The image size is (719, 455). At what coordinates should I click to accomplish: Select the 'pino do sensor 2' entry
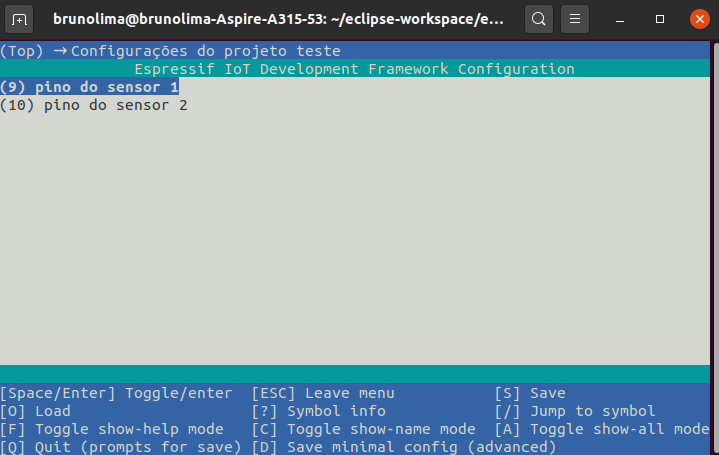94,105
